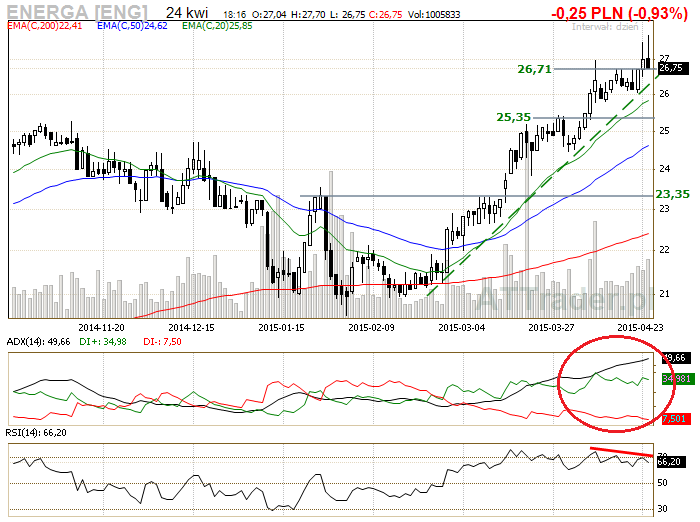700x522 pixels.
Task: Select the date label 24 kwi
Action: [x=187, y=13]
